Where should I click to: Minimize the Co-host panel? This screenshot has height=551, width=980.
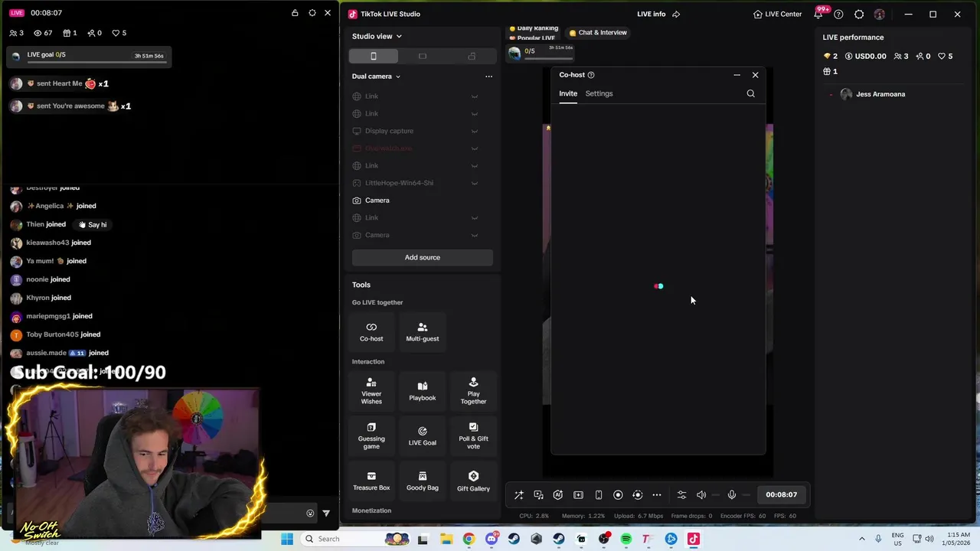click(x=737, y=75)
